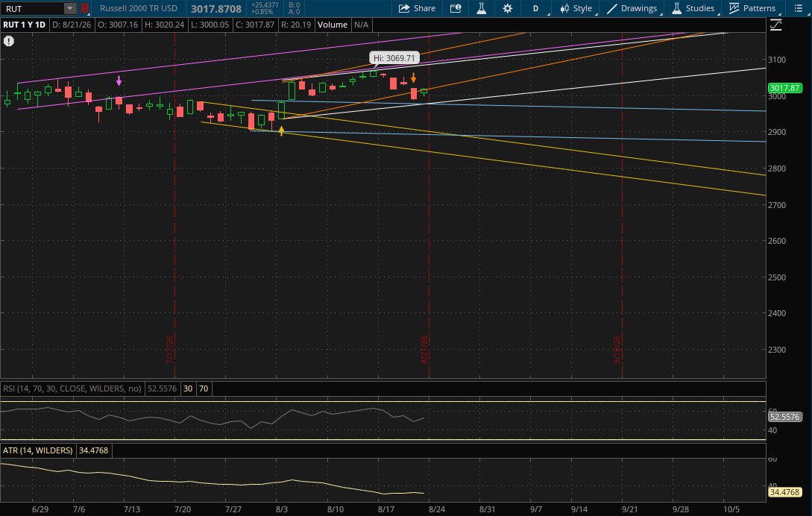This screenshot has height=516, width=812.
Task: Click the Hi: 3069.71 price bubble
Action: 394,58
